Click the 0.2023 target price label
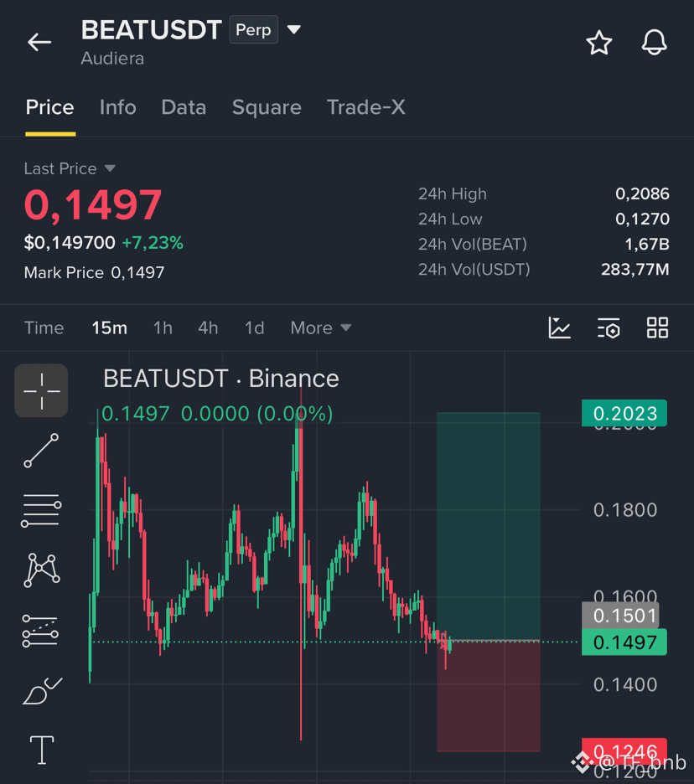Screen dimensions: 694x784 624,413
